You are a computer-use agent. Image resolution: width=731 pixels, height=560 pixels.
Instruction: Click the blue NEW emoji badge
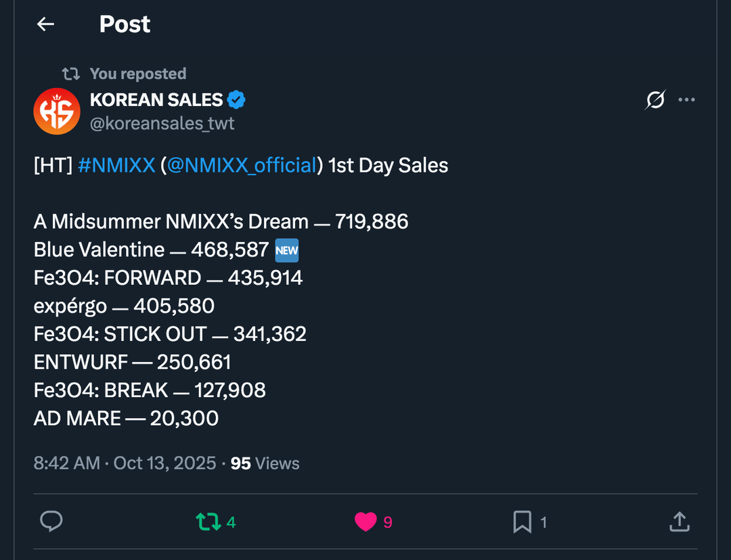pyautogui.click(x=287, y=250)
